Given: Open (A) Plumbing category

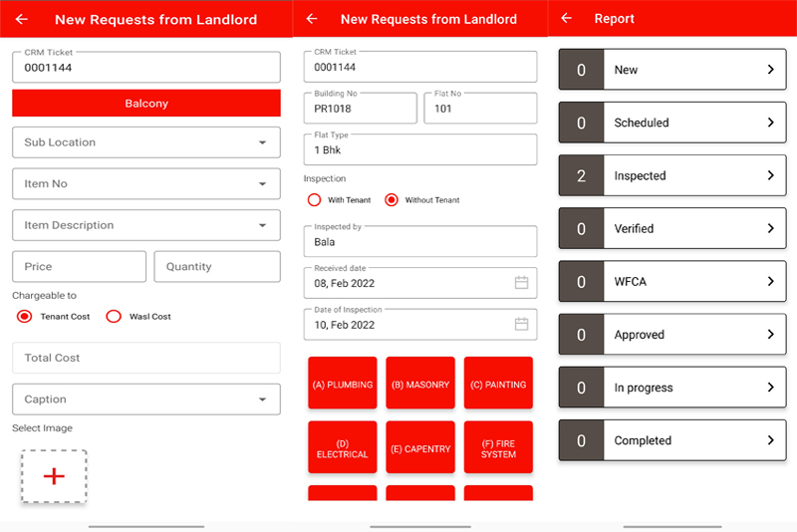Looking at the screenshot, I should [343, 383].
